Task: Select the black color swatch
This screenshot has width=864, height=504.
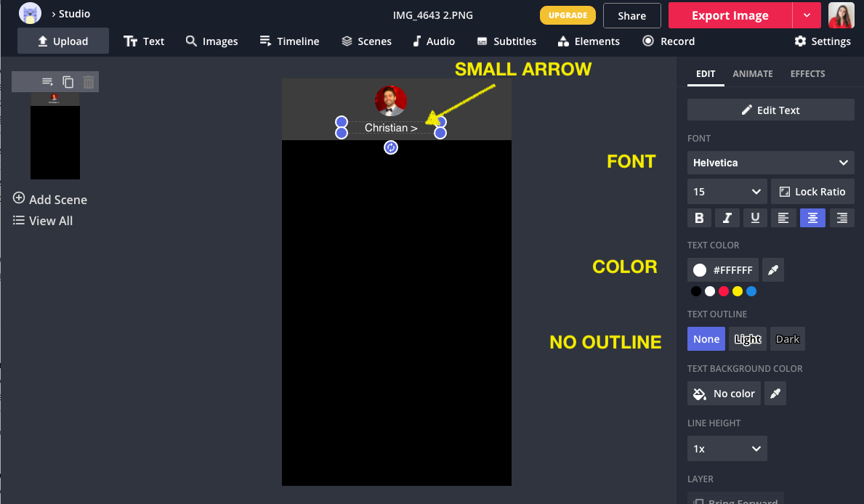Action: [x=696, y=291]
